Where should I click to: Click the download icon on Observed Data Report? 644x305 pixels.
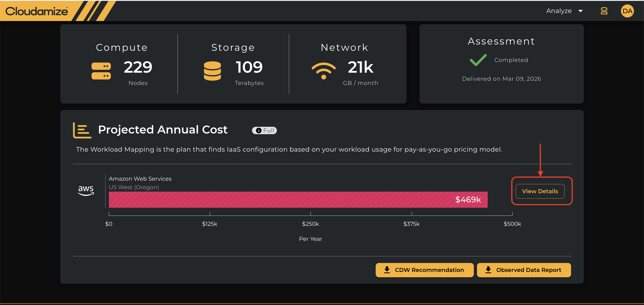pos(488,270)
